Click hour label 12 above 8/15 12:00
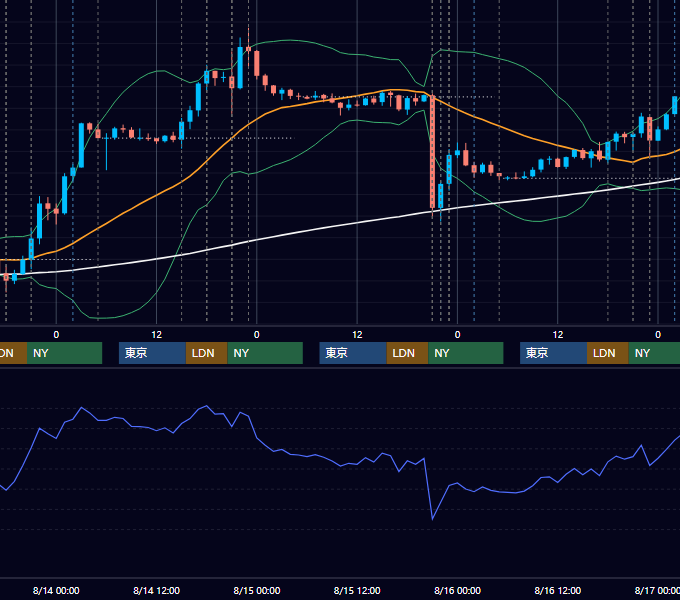Image resolution: width=680 pixels, height=600 pixels. [357, 335]
